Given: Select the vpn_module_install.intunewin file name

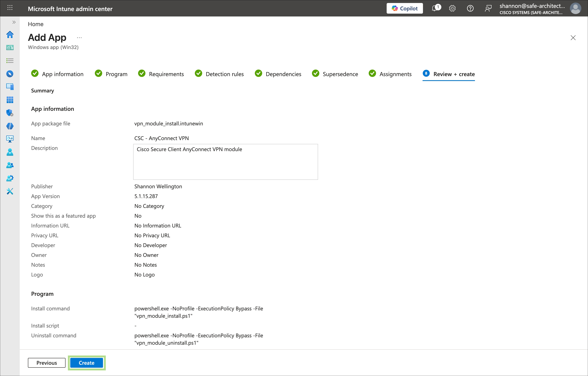Looking at the screenshot, I should point(168,124).
